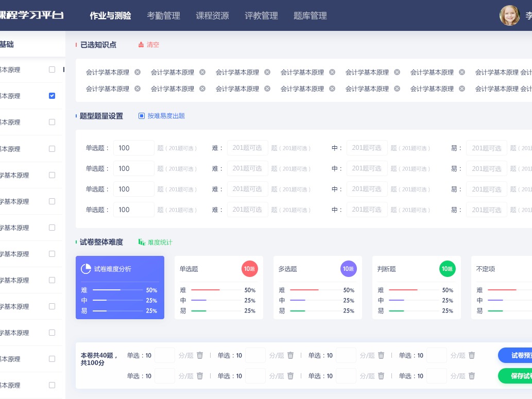
Task: Click 清空 to clear selected knowledge points
Action: 152,45
